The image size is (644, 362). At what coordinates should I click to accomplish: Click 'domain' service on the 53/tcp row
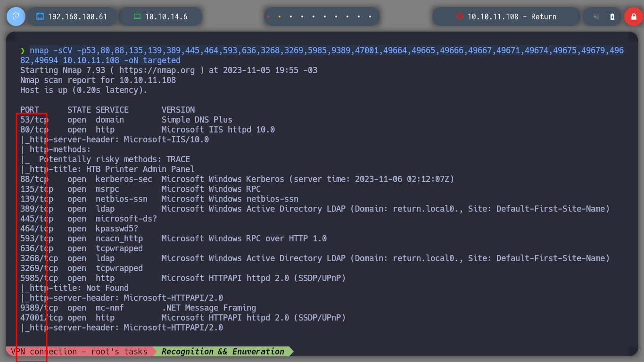tap(110, 120)
